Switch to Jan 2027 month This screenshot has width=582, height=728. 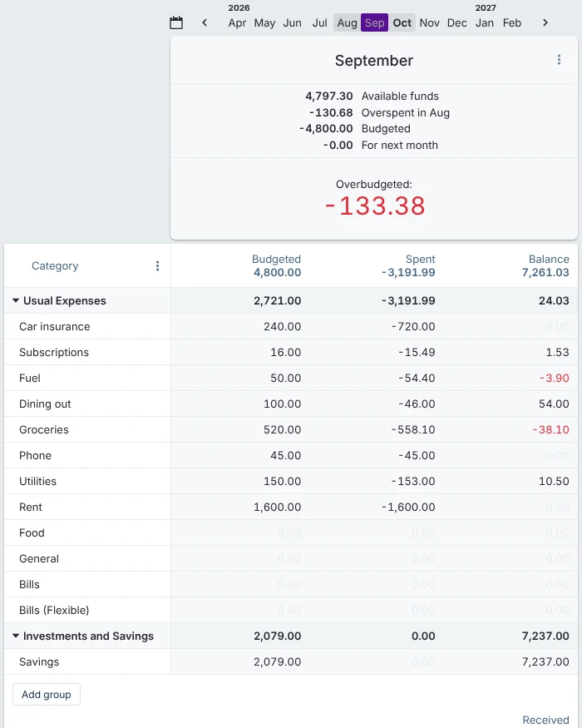tap(485, 23)
